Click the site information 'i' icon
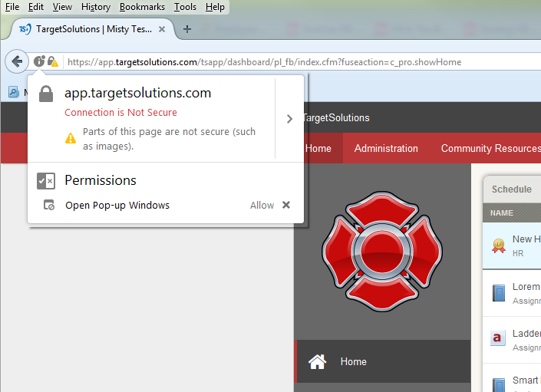Viewport: 541px width, 392px height. pyautogui.click(x=39, y=61)
